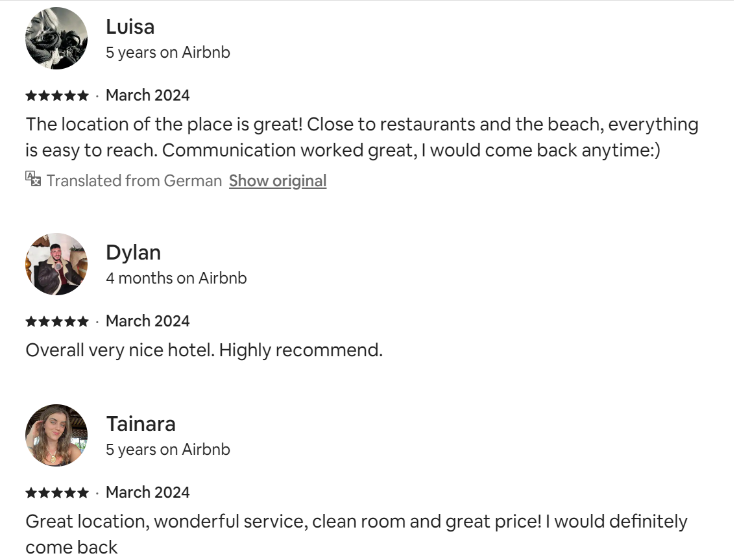Click the star rating on Dylan's review
The image size is (750, 560).
point(57,322)
